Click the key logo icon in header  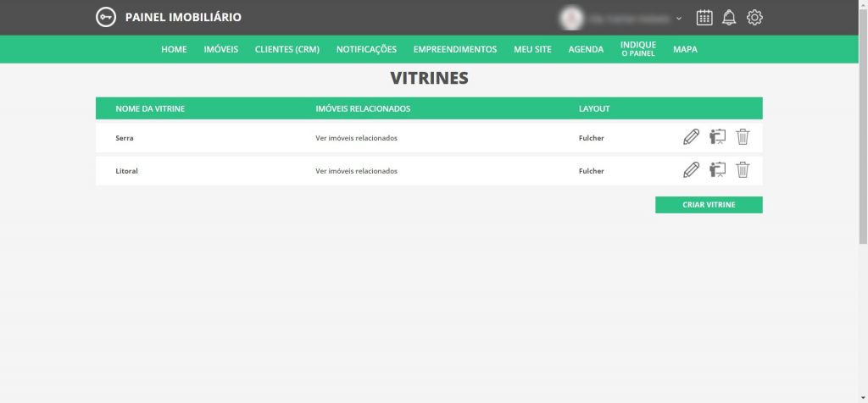106,18
